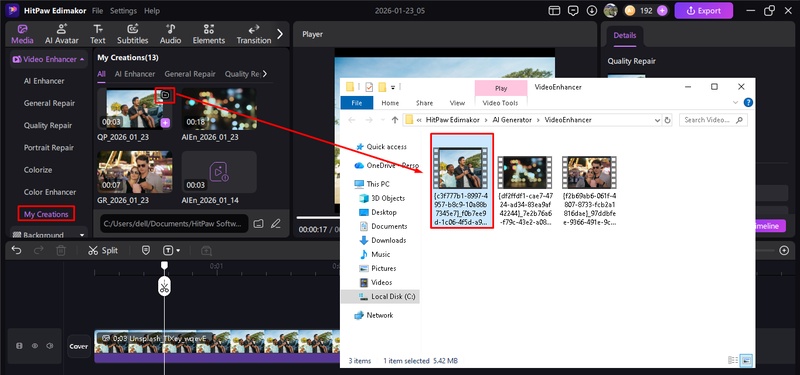Export the project
800x375 pixels.
704,11
